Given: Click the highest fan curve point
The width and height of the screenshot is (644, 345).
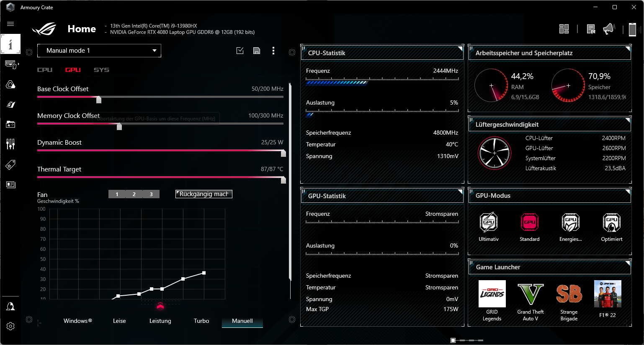Looking at the screenshot, I should [x=204, y=273].
